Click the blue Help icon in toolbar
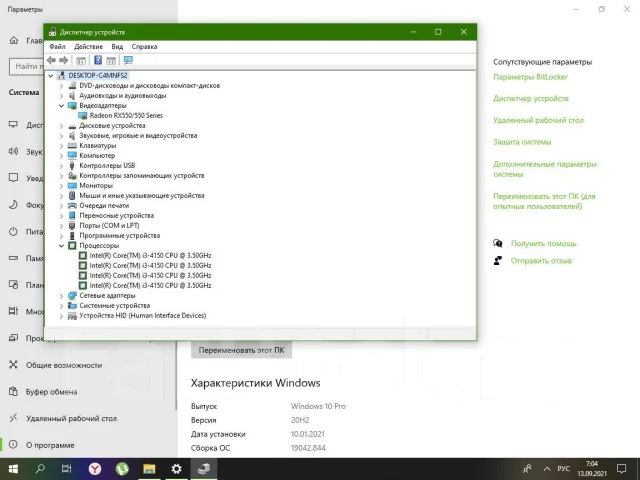Image resolution: width=640 pixels, height=480 pixels. (98, 60)
